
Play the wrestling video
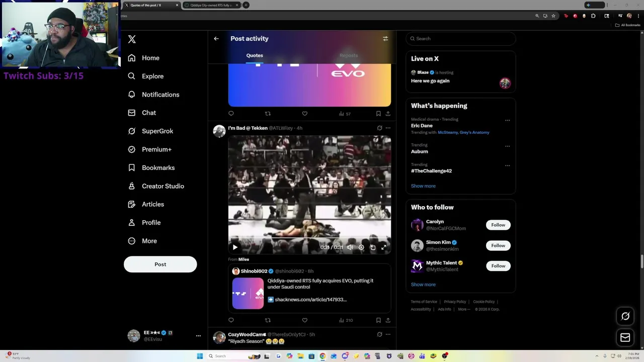(x=235, y=247)
